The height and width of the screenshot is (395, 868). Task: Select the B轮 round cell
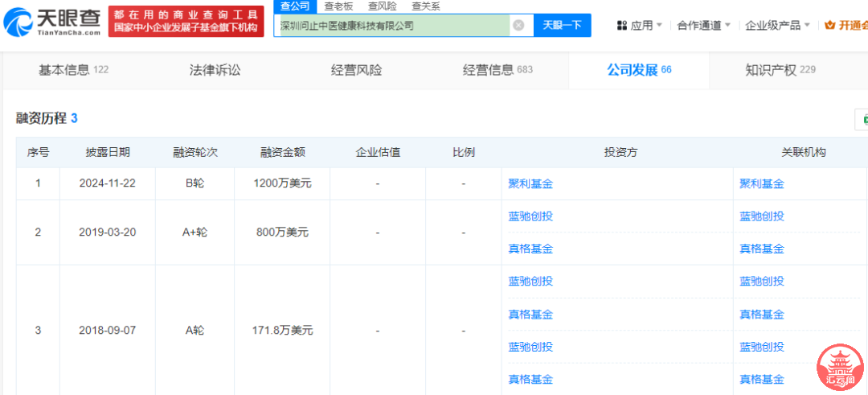[194, 183]
